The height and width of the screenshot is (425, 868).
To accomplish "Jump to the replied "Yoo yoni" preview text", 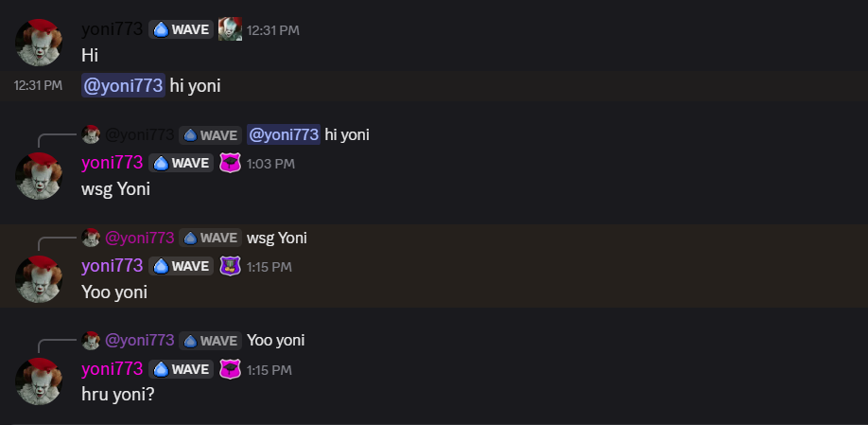I will 276,340.
